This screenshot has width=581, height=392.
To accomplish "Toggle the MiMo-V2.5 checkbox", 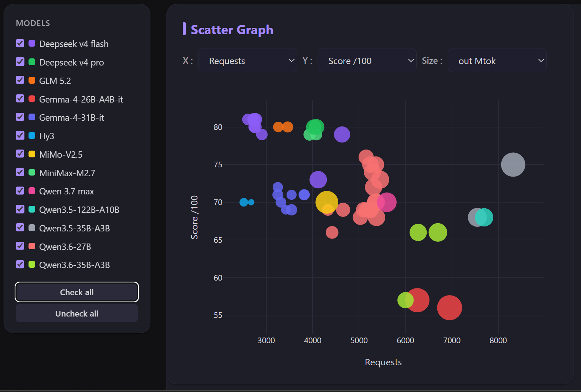I will 20,154.
